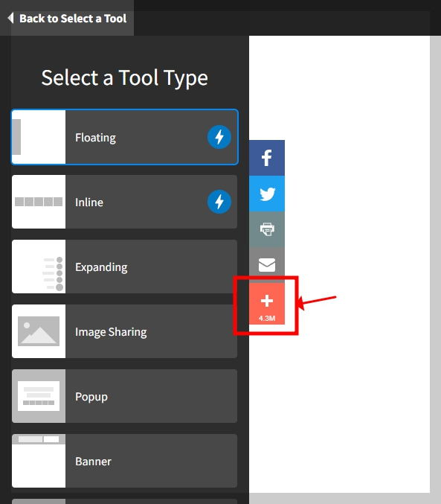Click the Floating preview thumbnail
Viewport: 441px width, 504px height.
(39, 137)
